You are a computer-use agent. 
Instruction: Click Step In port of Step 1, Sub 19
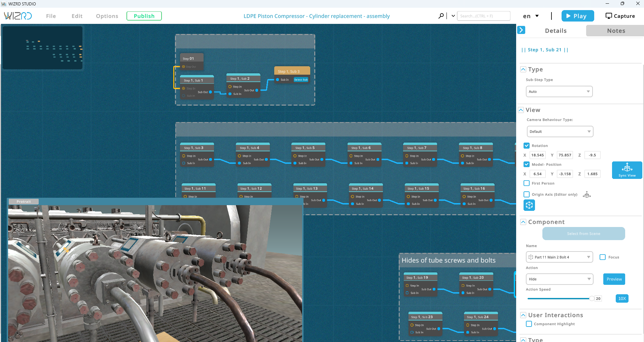407,286
